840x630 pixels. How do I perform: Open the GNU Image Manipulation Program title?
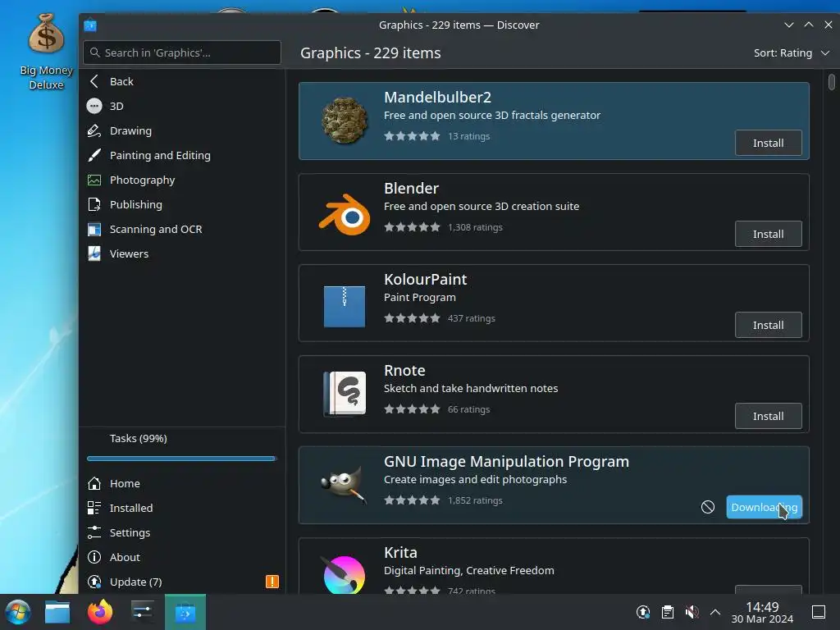tap(507, 461)
